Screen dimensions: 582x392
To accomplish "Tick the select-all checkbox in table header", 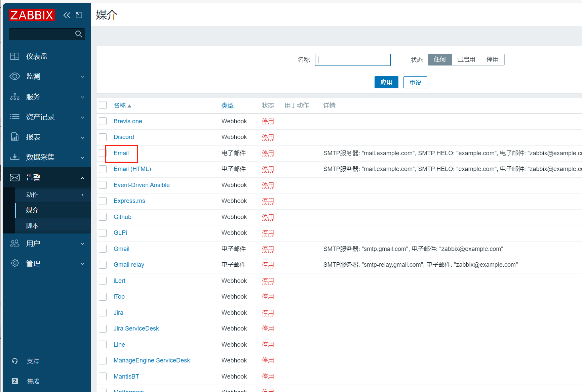I will click(103, 105).
